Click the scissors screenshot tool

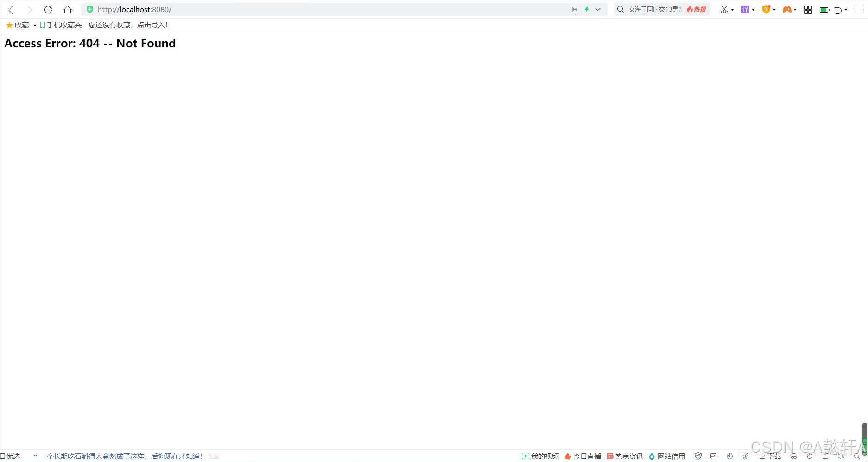724,10
